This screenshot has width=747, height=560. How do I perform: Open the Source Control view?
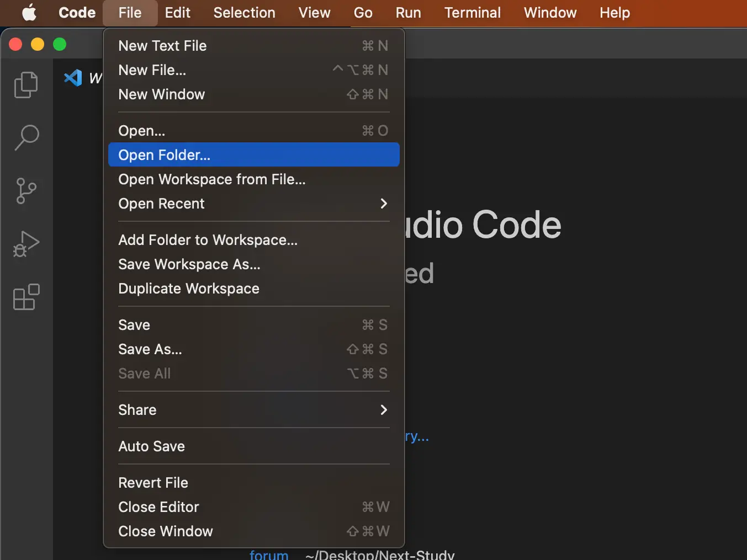(25, 190)
